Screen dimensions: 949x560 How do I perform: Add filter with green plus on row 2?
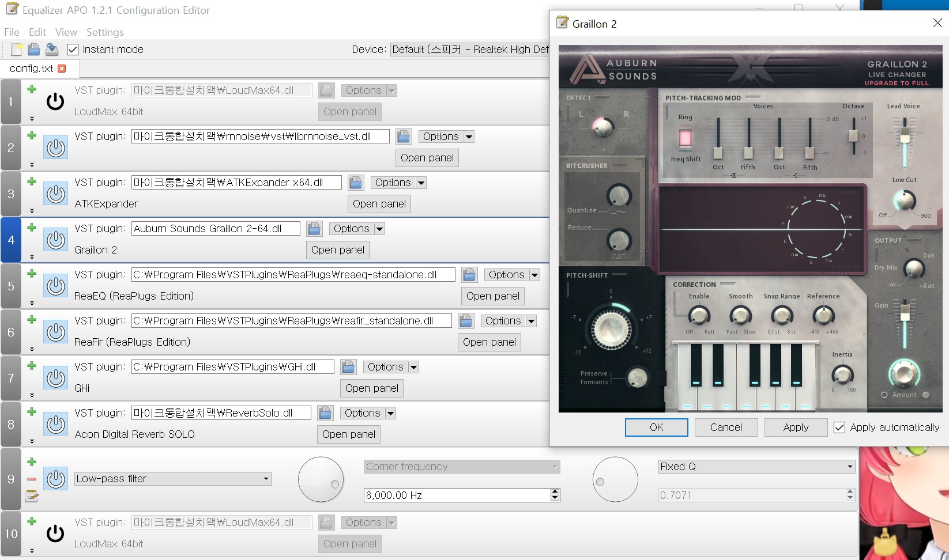[x=32, y=135]
